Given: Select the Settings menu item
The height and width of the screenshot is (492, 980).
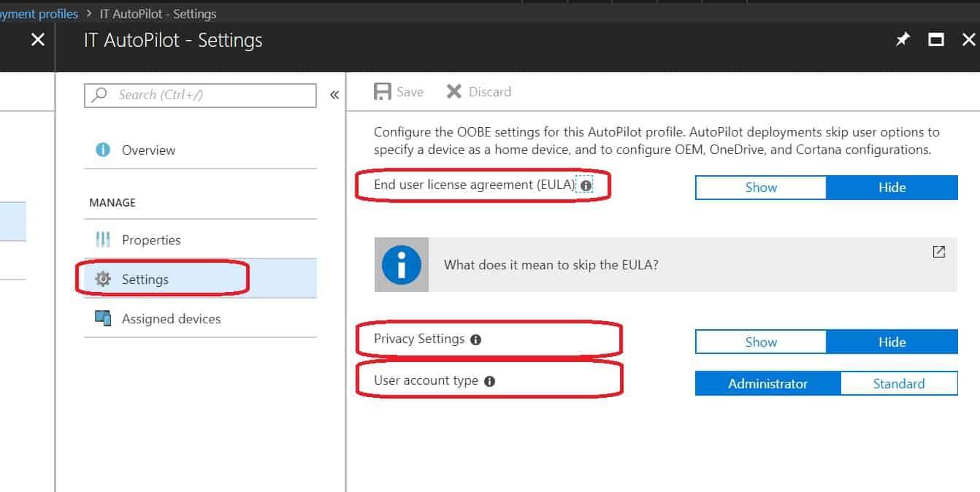Looking at the screenshot, I should [200, 279].
